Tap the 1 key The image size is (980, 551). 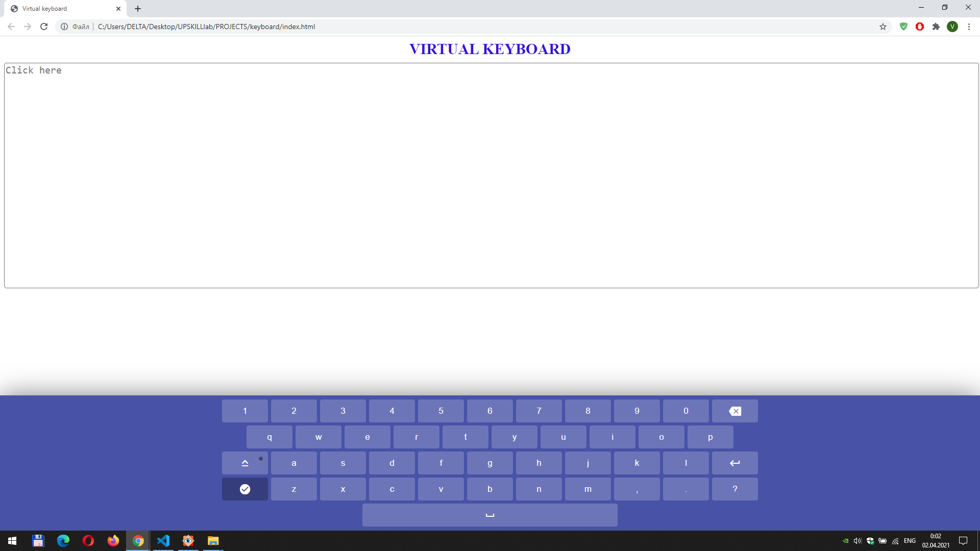pos(245,411)
